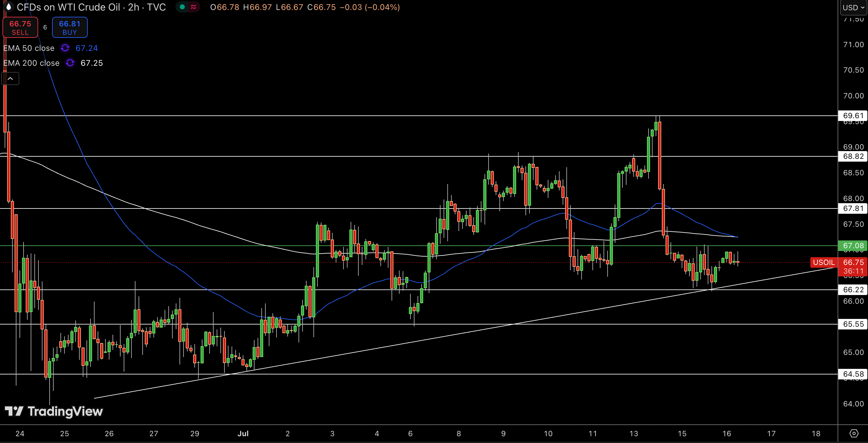
Task: Click the crude oil drop symbol icon
Action: pos(8,7)
